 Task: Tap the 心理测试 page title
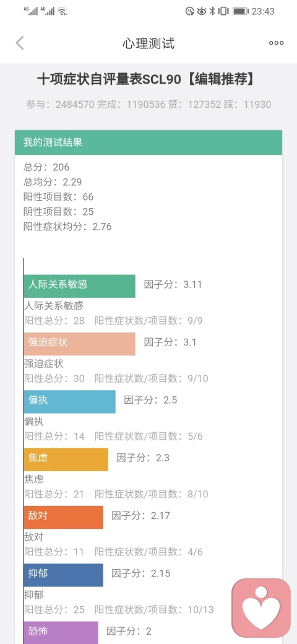[x=148, y=43]
